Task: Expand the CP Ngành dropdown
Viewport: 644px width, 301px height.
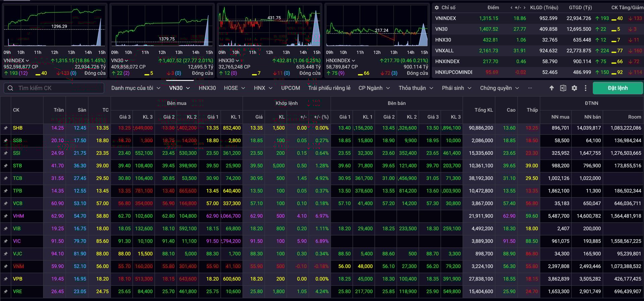Action: tap(374, 88)
